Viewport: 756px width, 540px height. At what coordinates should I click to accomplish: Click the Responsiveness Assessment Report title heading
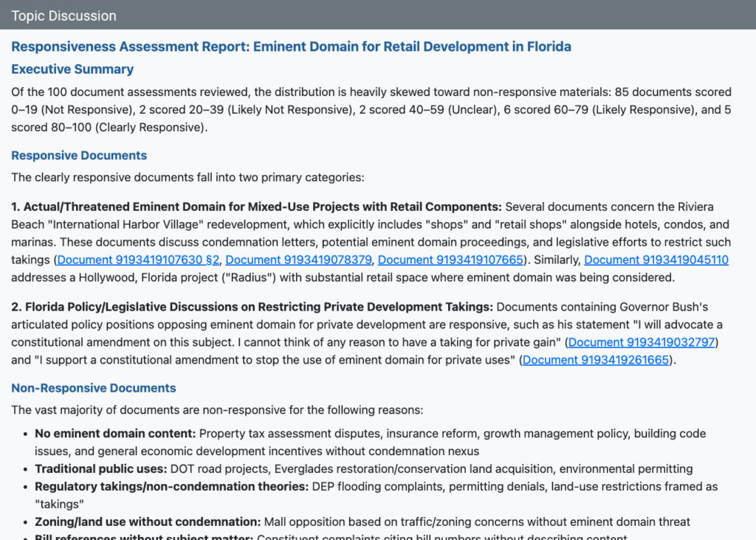291,46
